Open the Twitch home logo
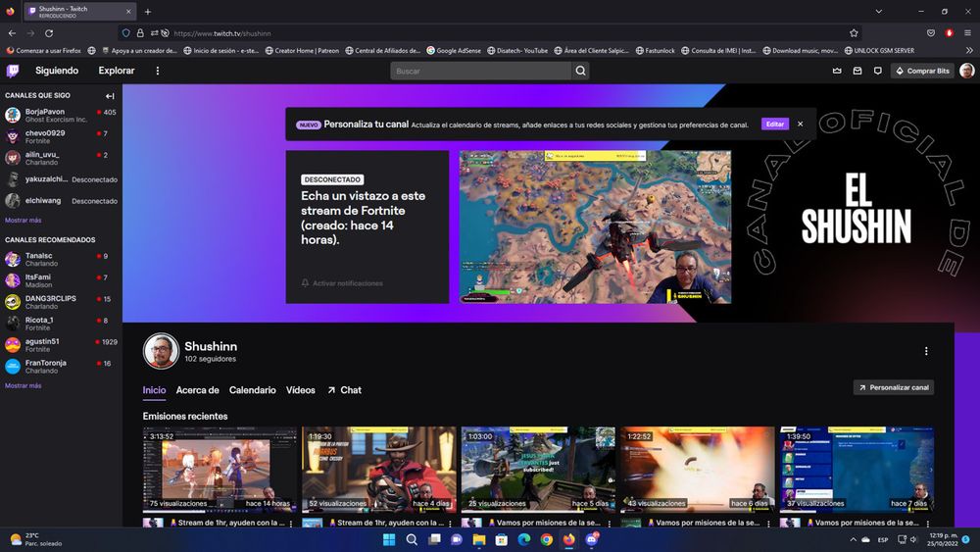 click(x=13, y=71)
